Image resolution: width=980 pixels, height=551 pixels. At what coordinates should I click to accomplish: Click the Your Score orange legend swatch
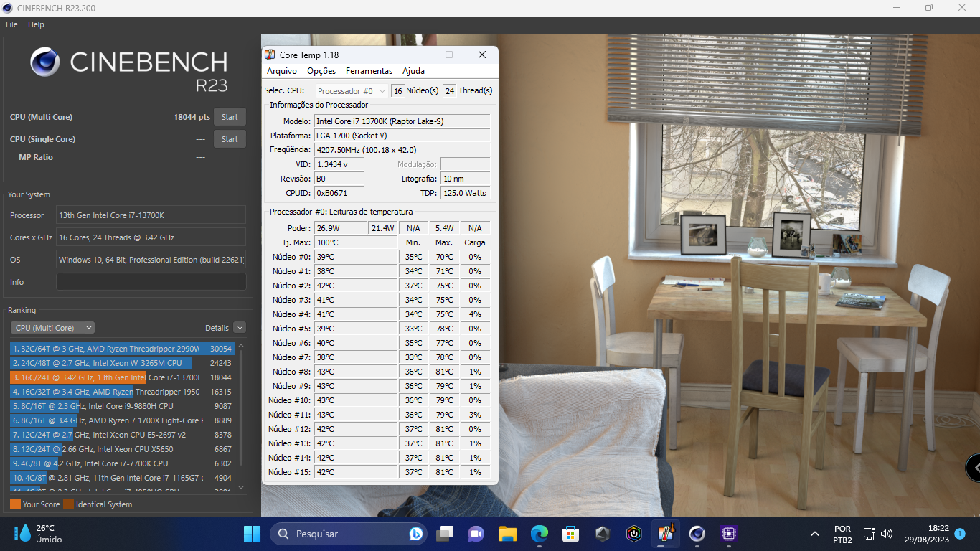[15, 504]
